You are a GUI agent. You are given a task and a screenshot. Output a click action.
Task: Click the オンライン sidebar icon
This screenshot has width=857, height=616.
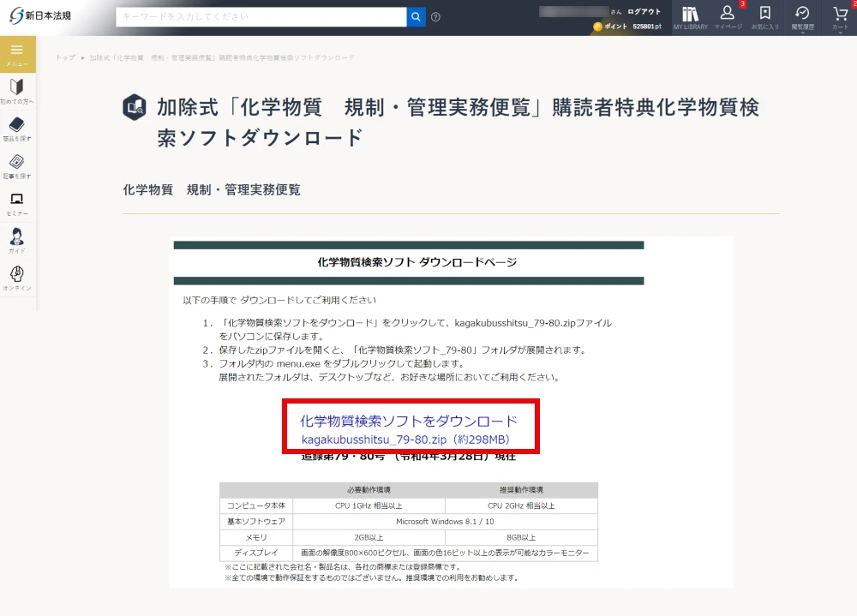click(17, 278)
